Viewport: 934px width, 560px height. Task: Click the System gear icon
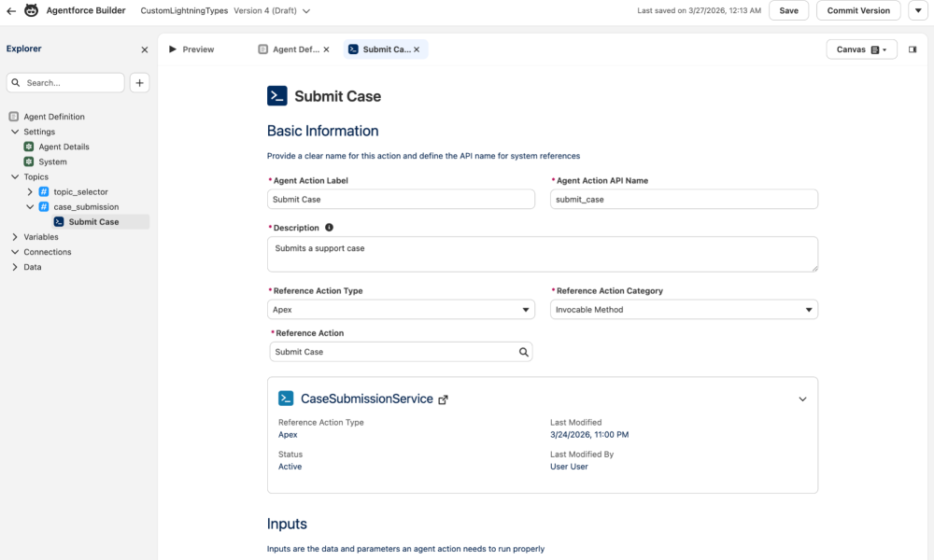pos(29,161)
